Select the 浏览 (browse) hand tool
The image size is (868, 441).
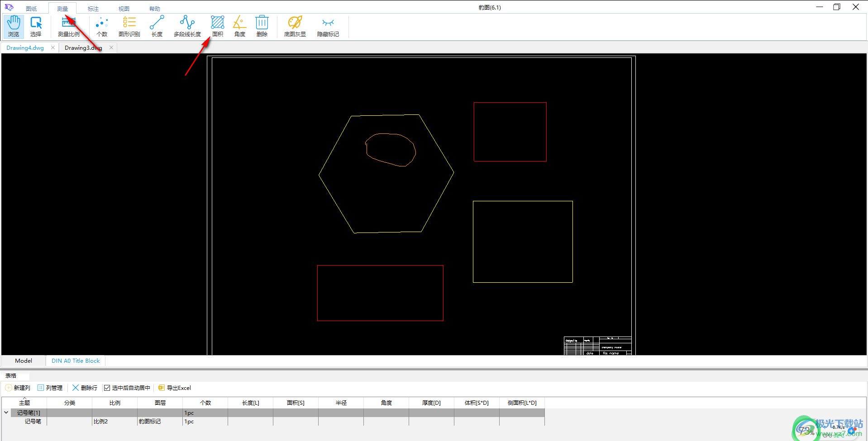pos(14,26)
